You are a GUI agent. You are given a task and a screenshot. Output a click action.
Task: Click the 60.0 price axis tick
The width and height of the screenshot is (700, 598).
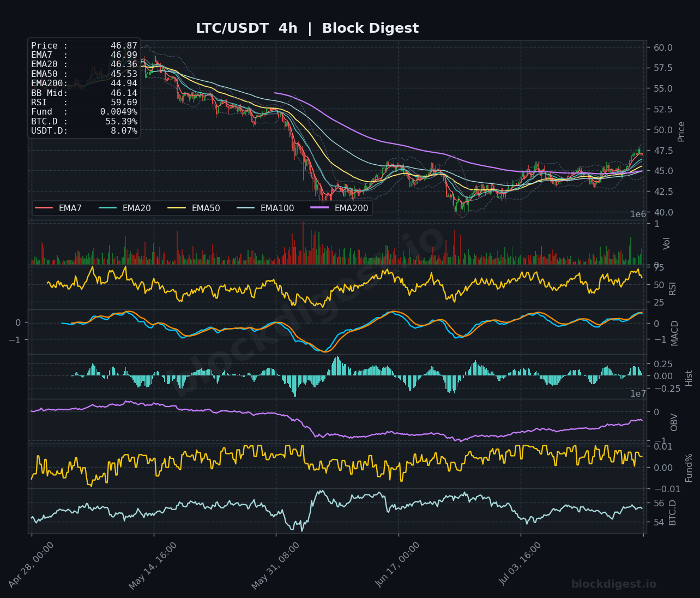pyautogui.click(x=663, y=47)
